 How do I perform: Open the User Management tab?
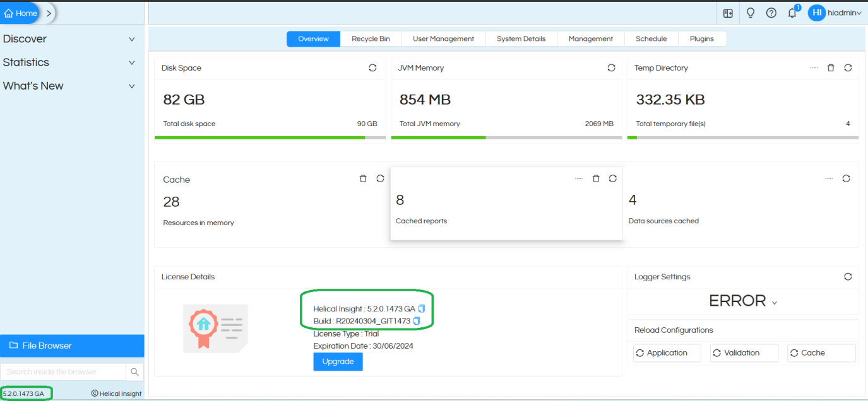[x=443, y=39]
